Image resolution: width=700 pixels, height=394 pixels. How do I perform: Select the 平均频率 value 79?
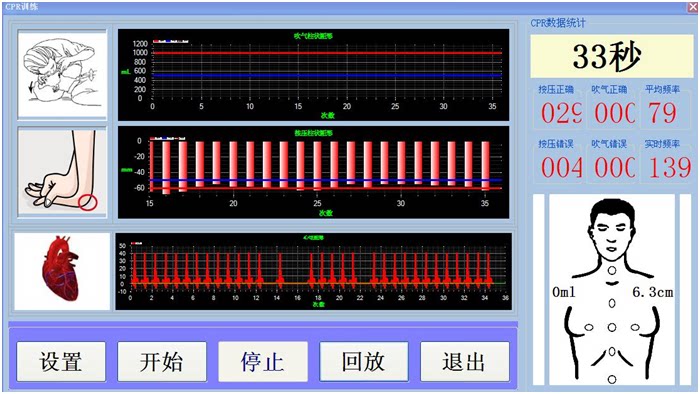[662, 113]
